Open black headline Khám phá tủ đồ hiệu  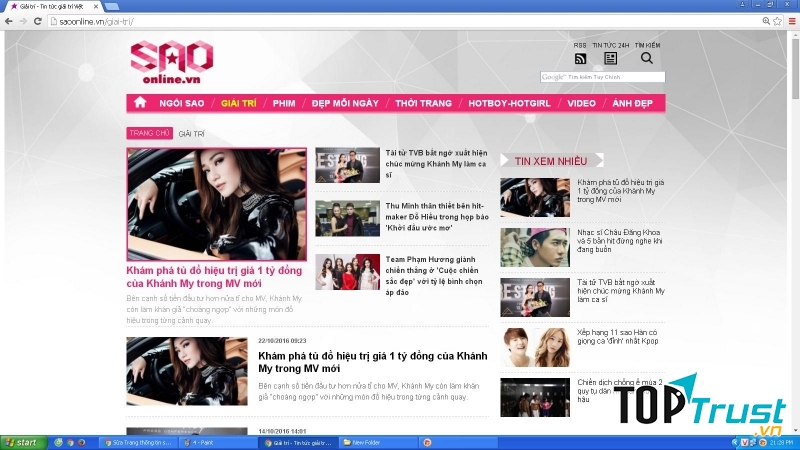click(x=373, y=362)
